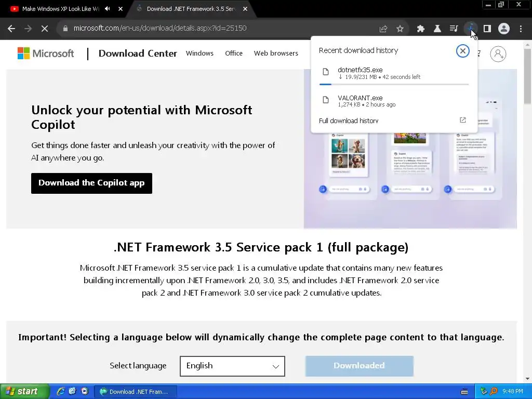
Task: Click the dotnetfx35.exe file icon
Action: 326,72
